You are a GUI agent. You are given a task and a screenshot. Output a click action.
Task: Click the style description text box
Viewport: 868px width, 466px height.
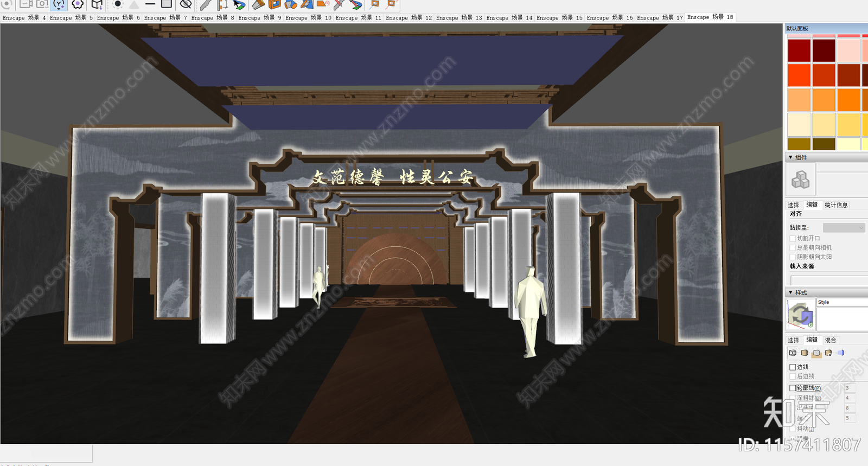point(842,320)
